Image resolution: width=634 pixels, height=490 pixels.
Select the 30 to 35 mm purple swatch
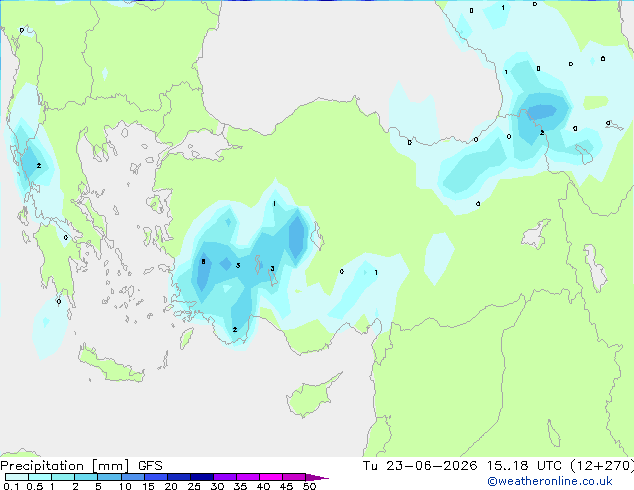tap(225, 477)
